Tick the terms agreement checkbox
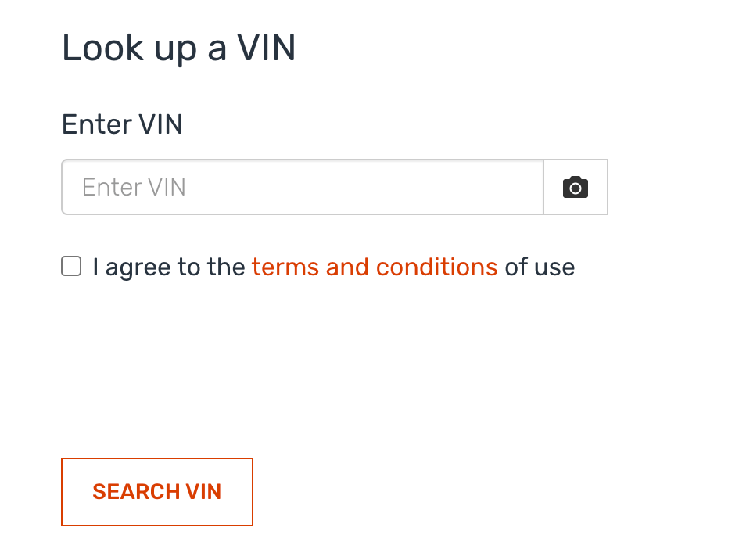The height and width of the screenshot is (560, 746). coord(71,266)
